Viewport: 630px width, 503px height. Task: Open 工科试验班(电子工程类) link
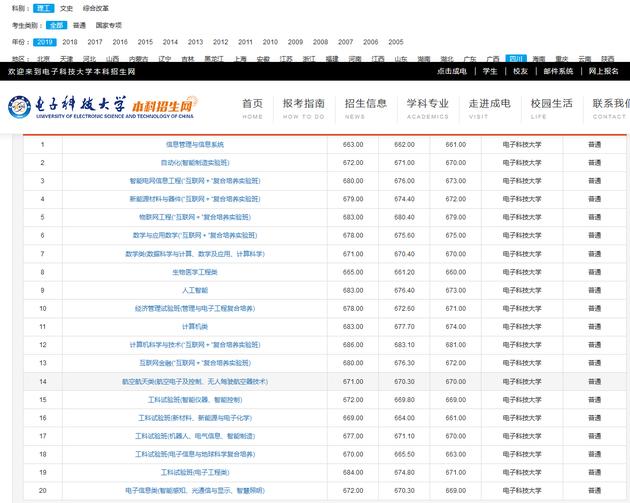(195, 472)
